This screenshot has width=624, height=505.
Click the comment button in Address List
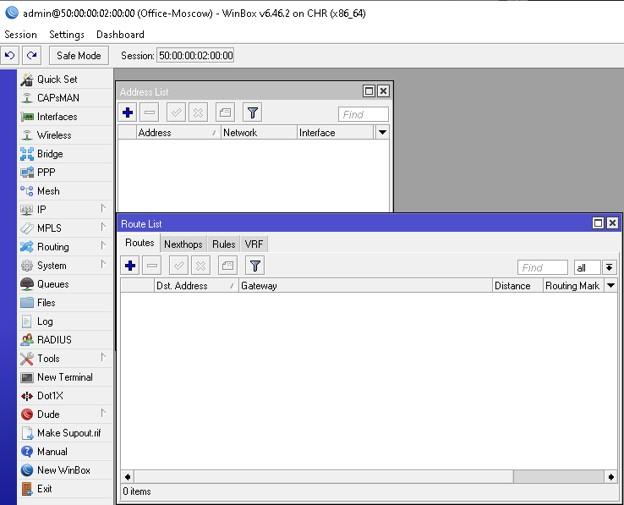click(x=225, y=113)
